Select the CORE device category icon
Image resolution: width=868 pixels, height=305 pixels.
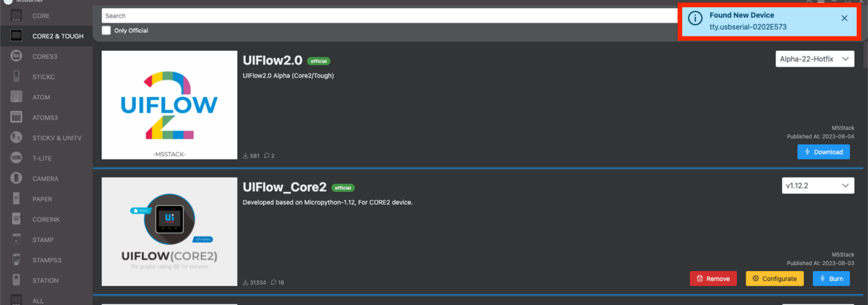16,15
